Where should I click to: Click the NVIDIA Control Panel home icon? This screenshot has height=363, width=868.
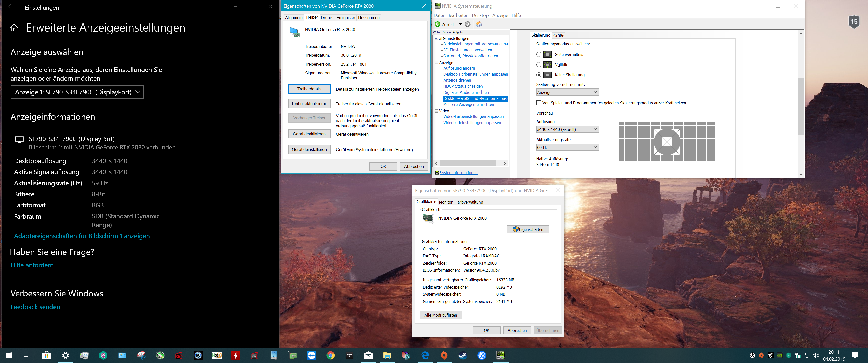[x=479, y=24]
